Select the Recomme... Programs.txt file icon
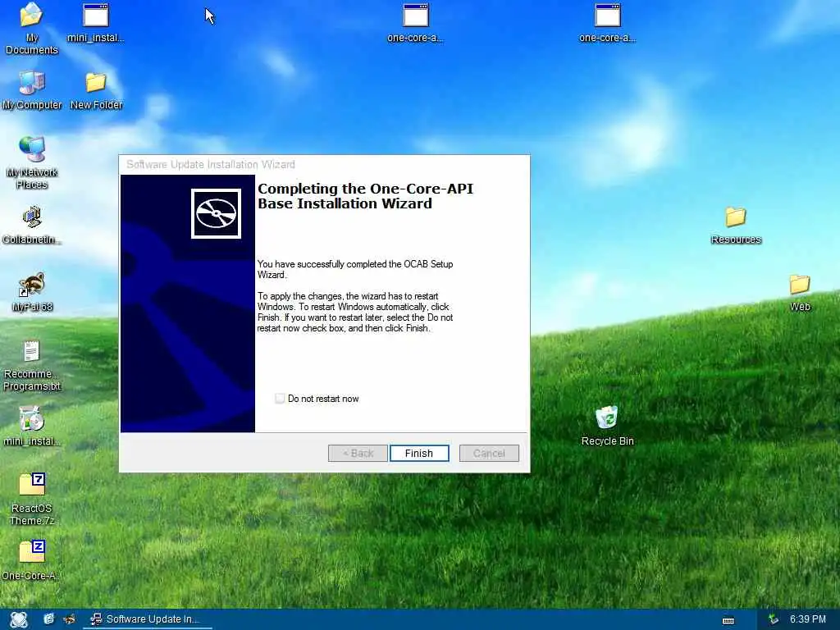Image resolution: width=840 pixels, height=630 pixels. point(32,365)
